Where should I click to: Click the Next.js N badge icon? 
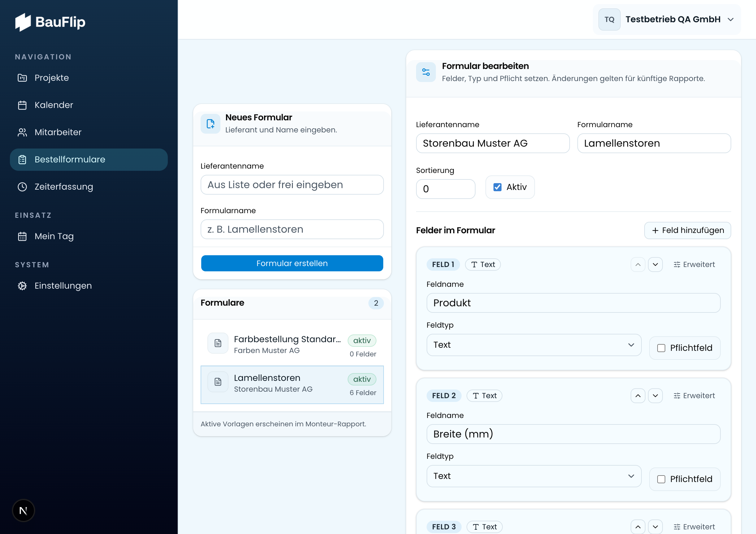coord(24,510)
